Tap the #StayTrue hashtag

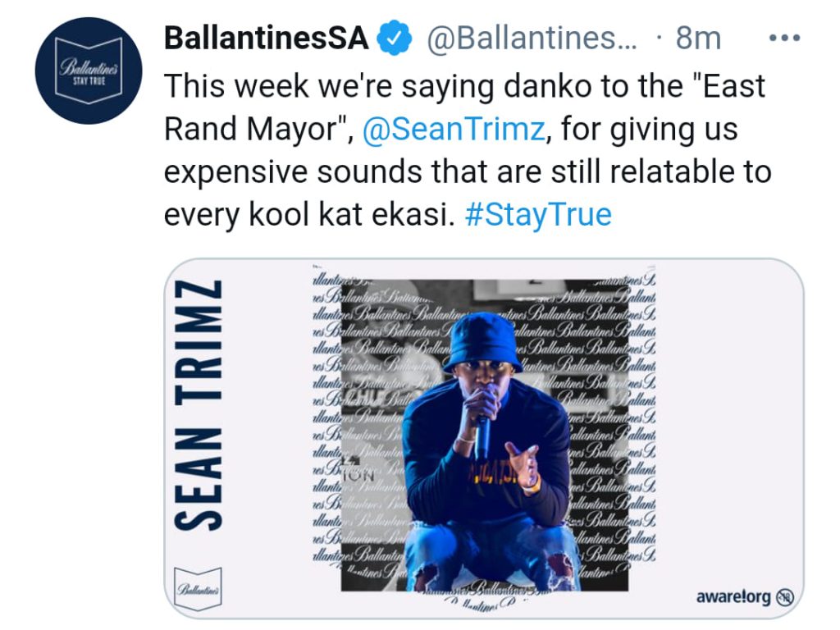[537, 215]
